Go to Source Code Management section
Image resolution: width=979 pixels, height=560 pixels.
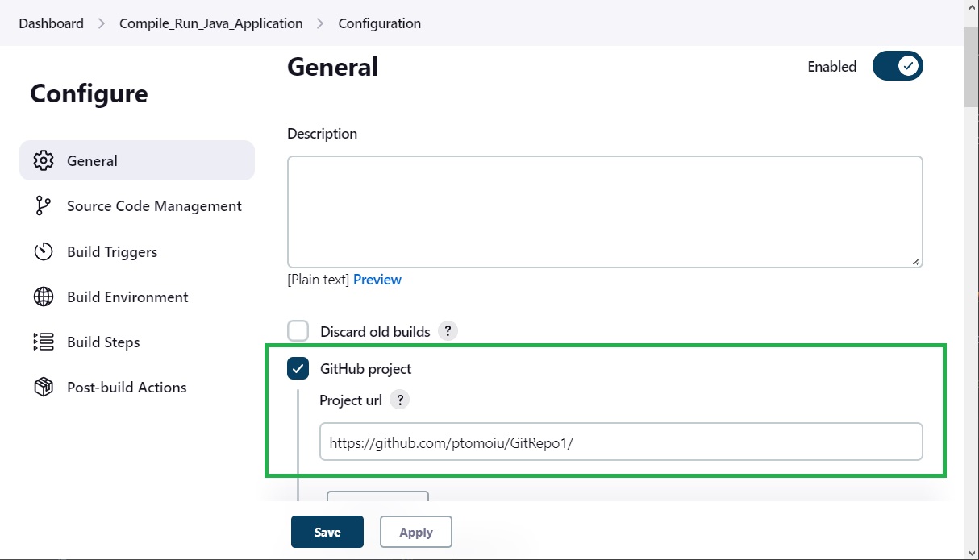click(x=137, y=206)
